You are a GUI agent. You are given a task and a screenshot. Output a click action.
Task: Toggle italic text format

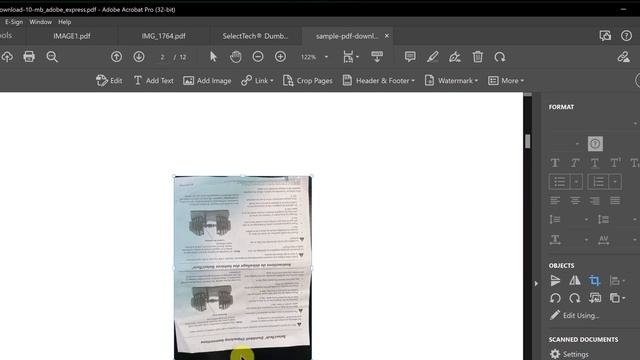click(x=575, y=163)
